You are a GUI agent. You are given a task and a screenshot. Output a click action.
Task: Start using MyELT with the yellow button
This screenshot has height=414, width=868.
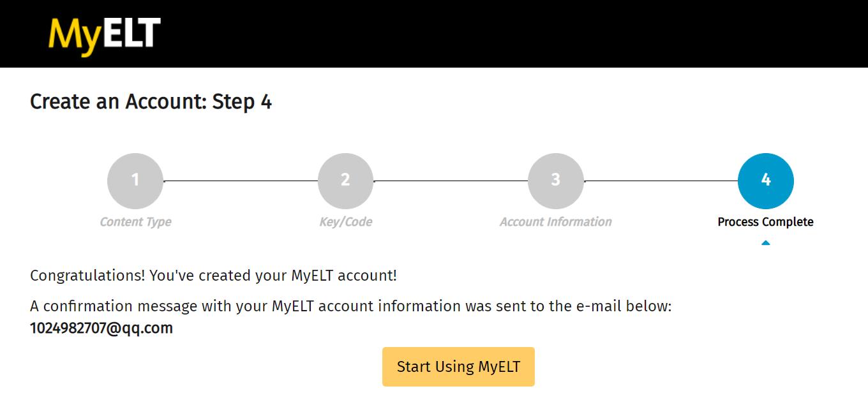click(x=458, y=367)
